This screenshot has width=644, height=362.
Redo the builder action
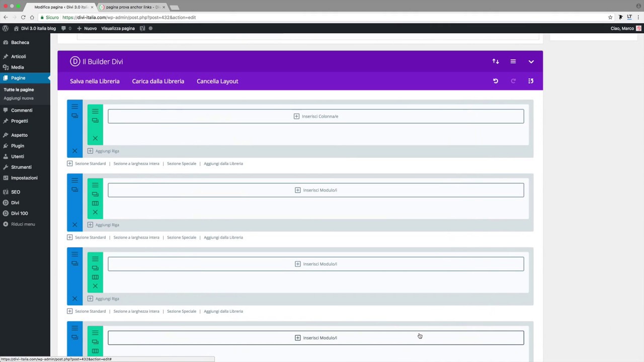pos(513,81)
